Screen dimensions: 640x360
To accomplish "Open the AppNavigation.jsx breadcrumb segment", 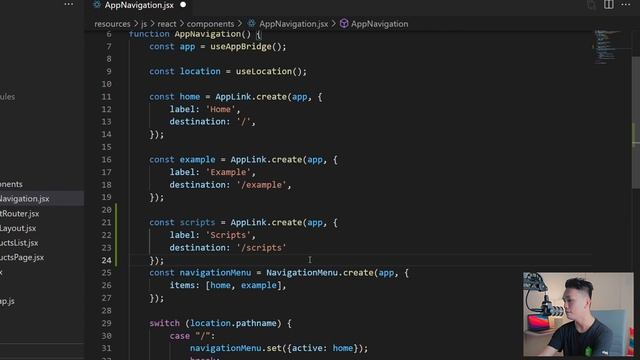I will tap(293, 24).
